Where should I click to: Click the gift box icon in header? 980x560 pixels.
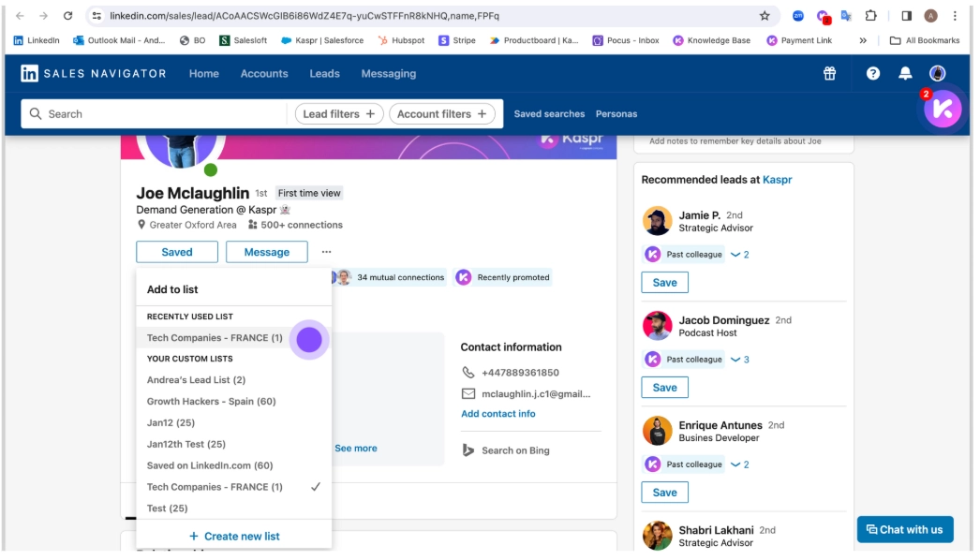click(x=829, y=73)
